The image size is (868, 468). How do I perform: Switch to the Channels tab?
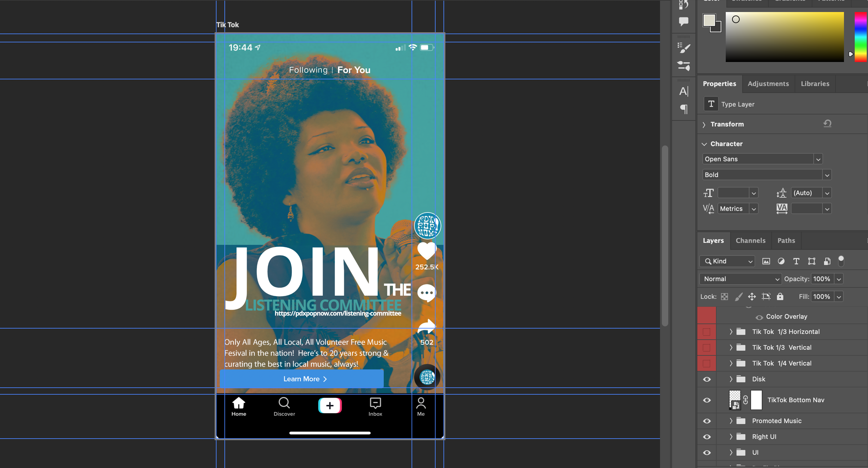pos(750,241)
